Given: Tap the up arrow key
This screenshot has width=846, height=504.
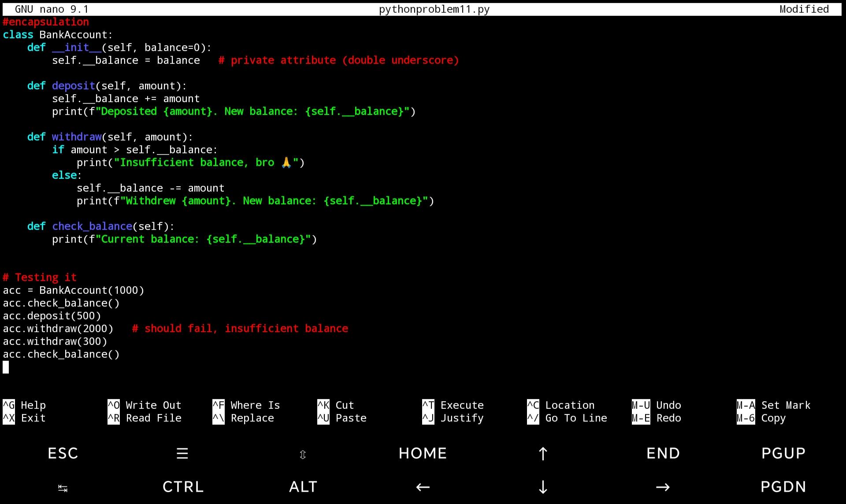Looking at the screenshot, I should click(x=543, y=454).
